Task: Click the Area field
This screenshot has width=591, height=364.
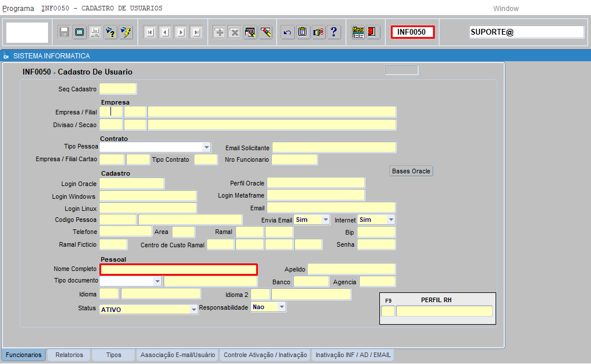Action: pos(183,232)
